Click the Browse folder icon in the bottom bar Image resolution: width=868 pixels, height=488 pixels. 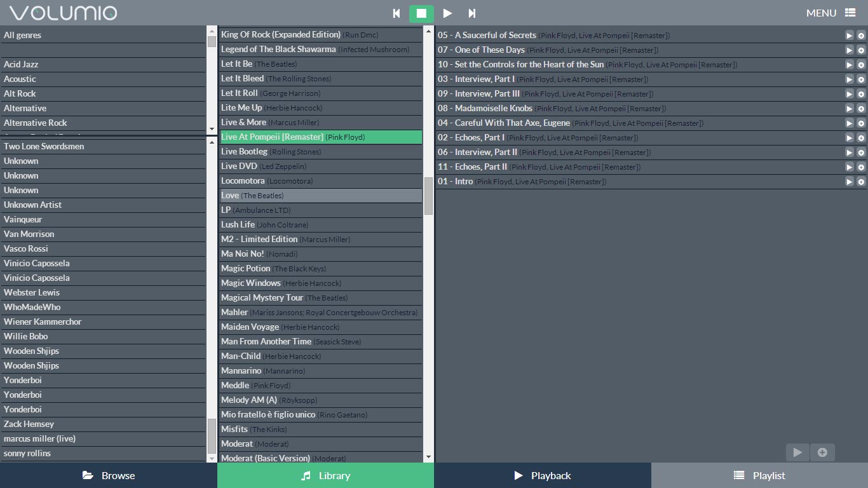coord(86,475)
